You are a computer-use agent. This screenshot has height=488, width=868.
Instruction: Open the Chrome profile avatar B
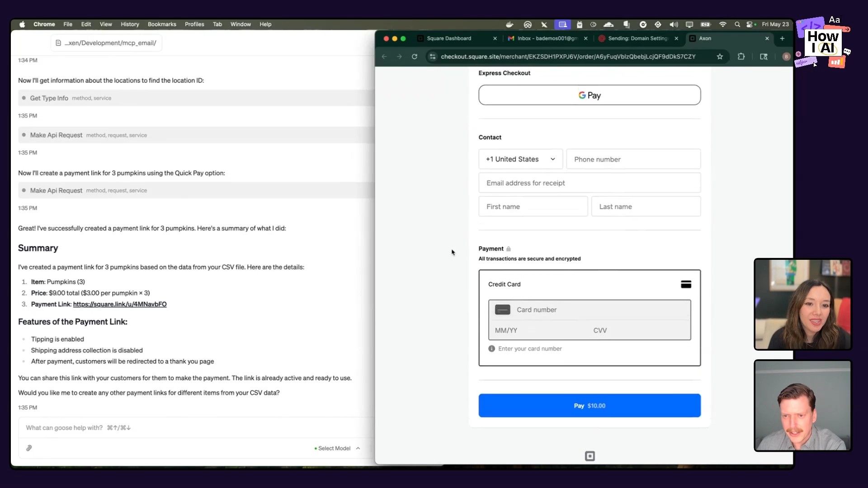click(x=786, y=56)
